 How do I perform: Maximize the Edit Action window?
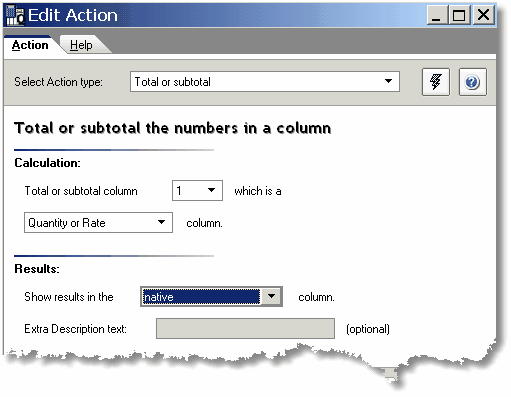pos(459,15)
